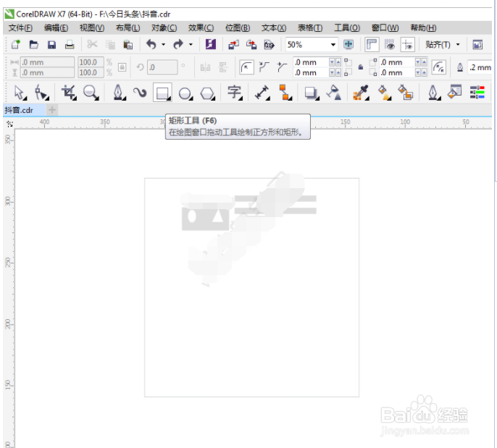497x448 pixels.
Task: Select the Smart fill tool
Action: 406,93
